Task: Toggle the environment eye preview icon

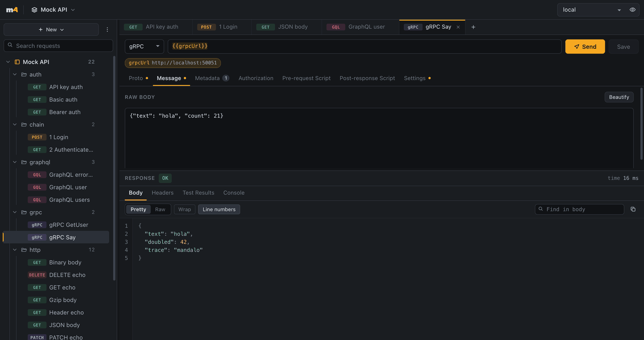Action: (632, 10)
